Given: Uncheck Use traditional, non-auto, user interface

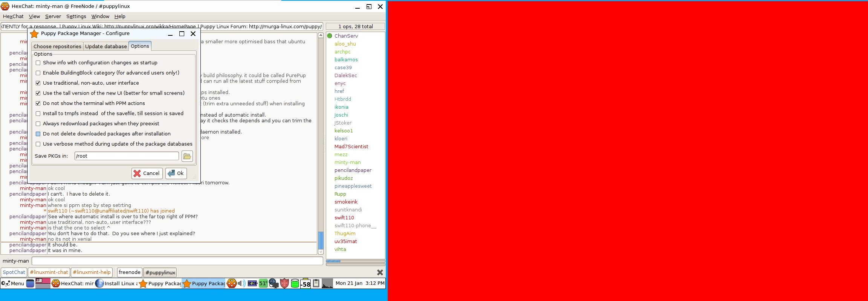Looking at the screenshot, I should click(x=38, y=83).
